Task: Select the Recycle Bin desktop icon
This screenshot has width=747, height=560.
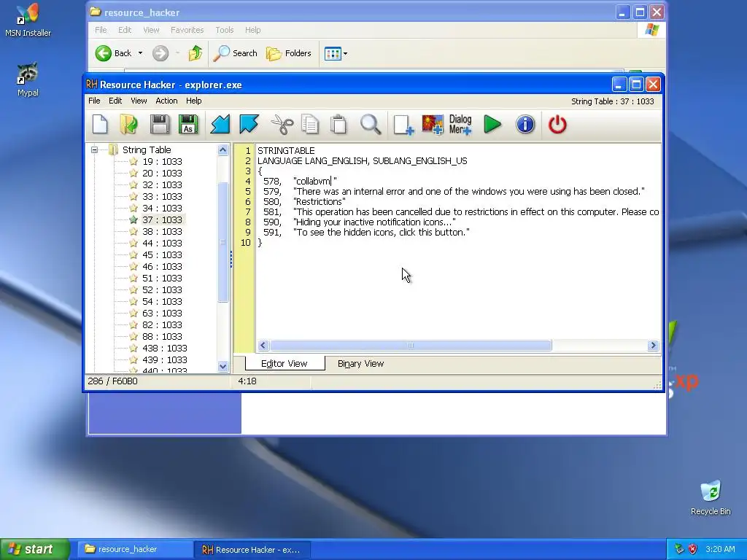Action: point(711,498)
